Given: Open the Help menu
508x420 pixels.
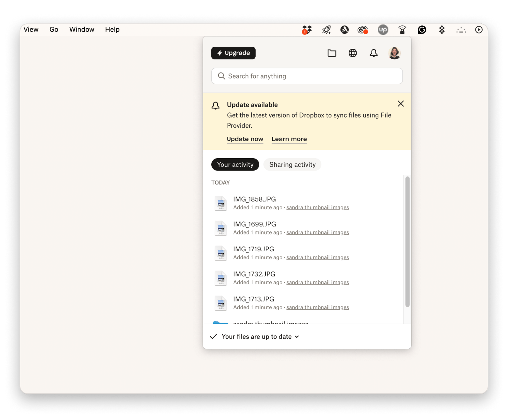Looking at the screenshot, I should 112,30.
